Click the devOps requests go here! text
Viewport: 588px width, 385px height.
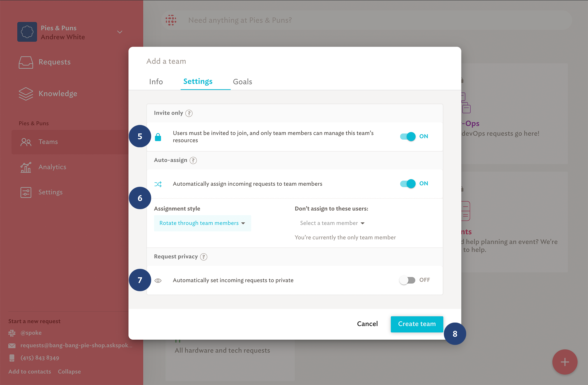point(500,134)
